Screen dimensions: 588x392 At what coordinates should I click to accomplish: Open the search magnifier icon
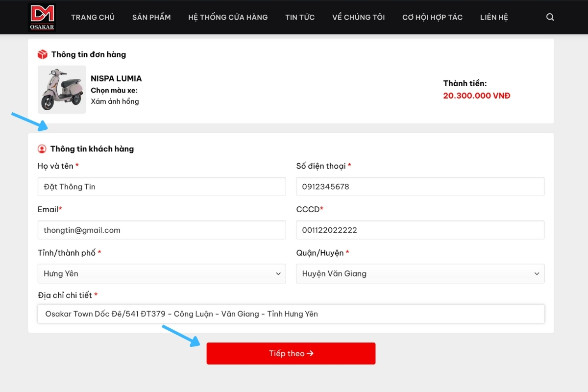pyautogui.click(x=550, y=17)
